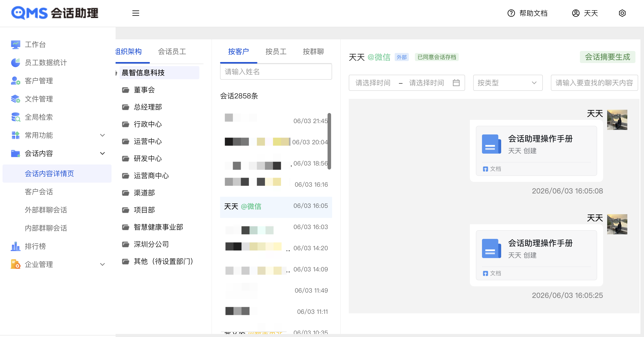Click the document icon in first 会话助理操作手册 card
Viewport: 644px width, 337px height.
click(x=492, y=144)
